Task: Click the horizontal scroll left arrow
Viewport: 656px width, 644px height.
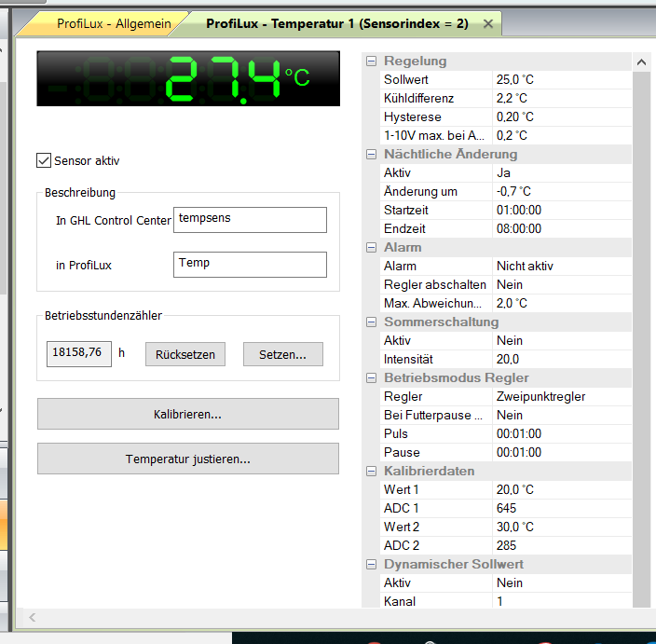Action: click(x=33, y=617)
